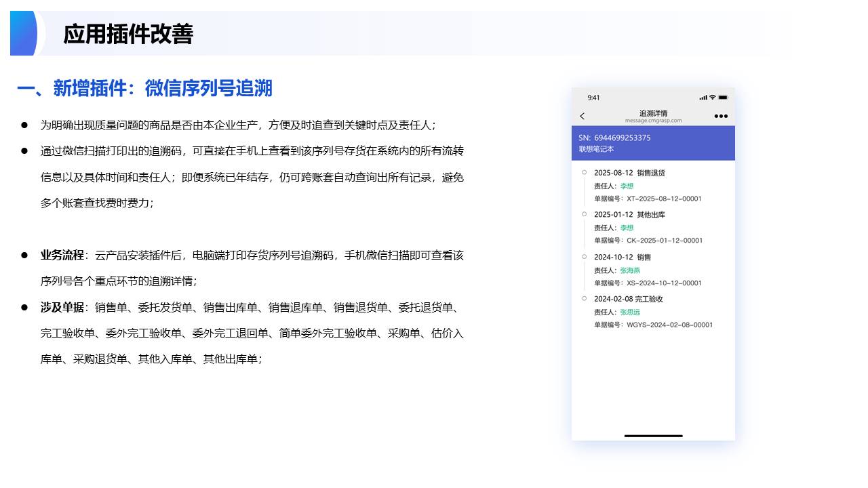
Task: Tap the back arrow in phone header
Action: pyautogui.click(x=582, y=117)
